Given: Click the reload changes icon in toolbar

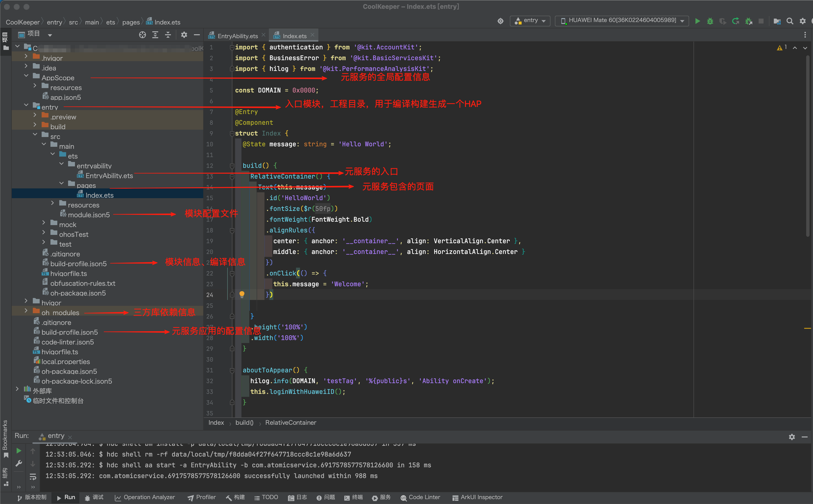Looking at the screenshot, I should tap(736, 21).
